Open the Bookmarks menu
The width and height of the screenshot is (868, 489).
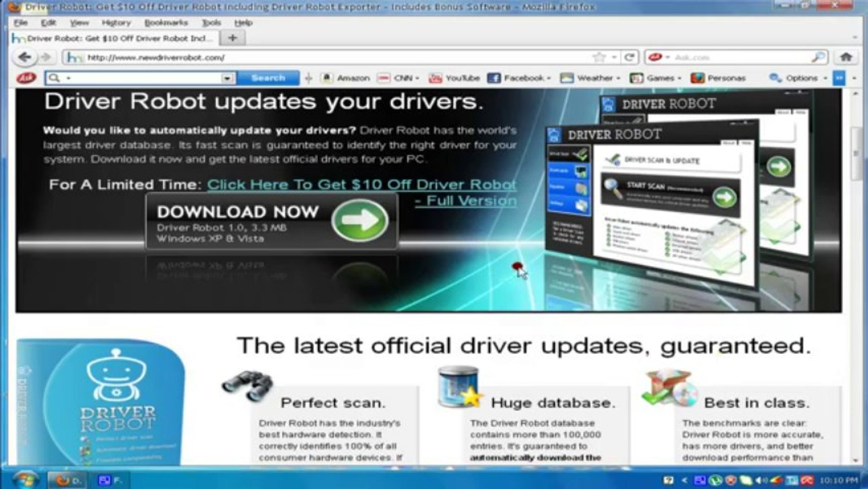pos(166,22)
